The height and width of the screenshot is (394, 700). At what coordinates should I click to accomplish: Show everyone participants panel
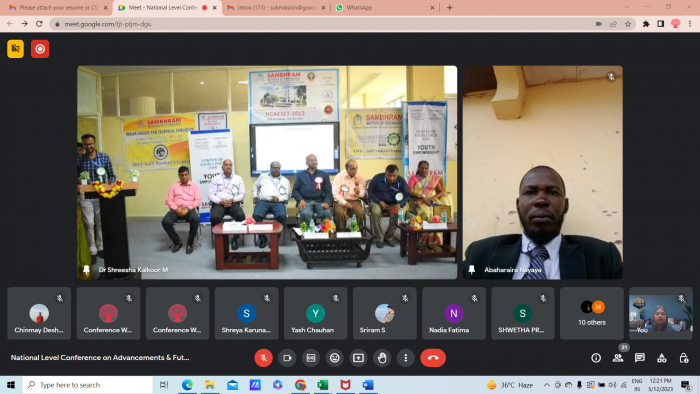click(x=618, y=358)
